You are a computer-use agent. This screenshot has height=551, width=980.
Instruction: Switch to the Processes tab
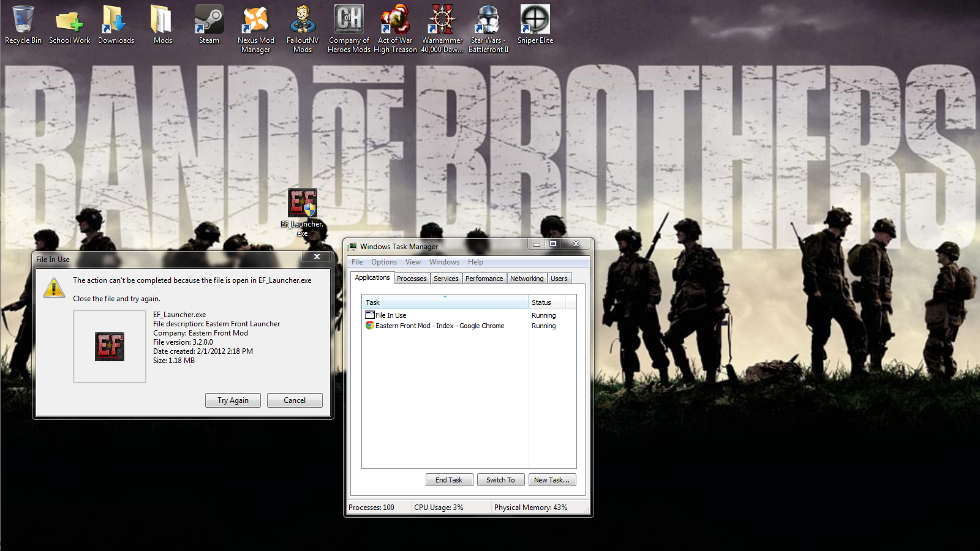coord(412,279)
